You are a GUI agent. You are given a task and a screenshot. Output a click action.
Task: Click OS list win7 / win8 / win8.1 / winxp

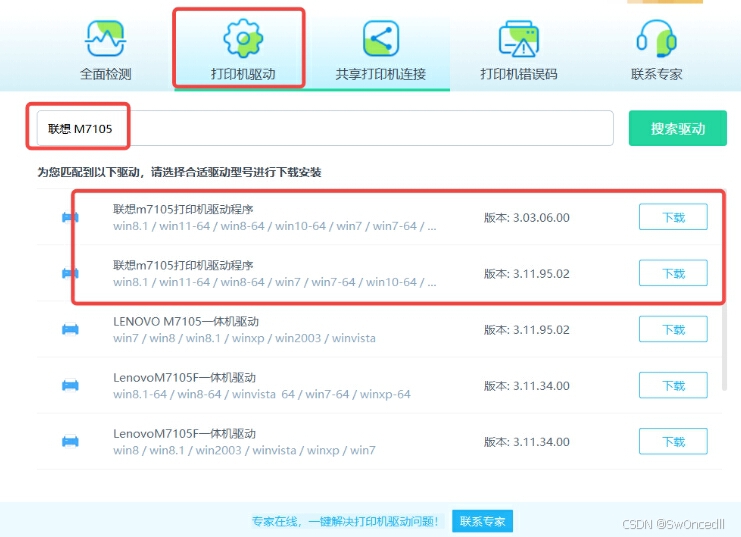coord(244,338)
